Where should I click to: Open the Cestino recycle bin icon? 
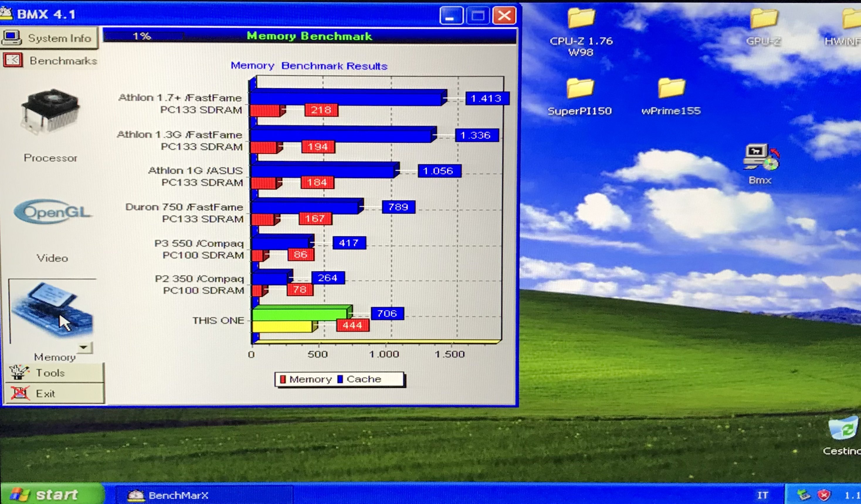click(843, 428)
